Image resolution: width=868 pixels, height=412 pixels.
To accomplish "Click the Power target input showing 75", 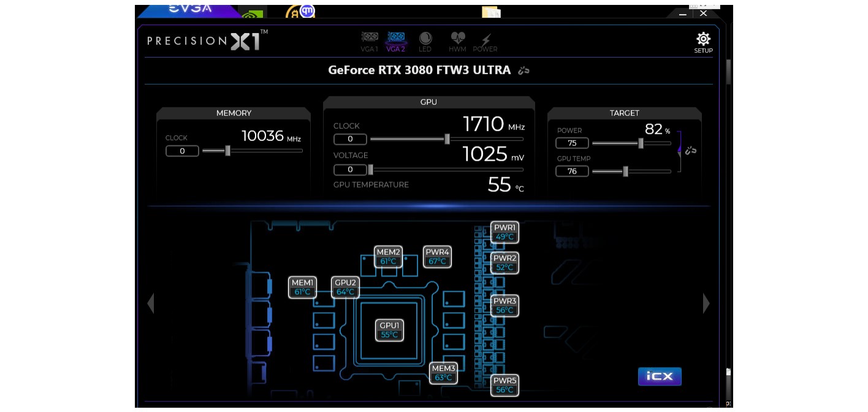I will coord(572,143).
